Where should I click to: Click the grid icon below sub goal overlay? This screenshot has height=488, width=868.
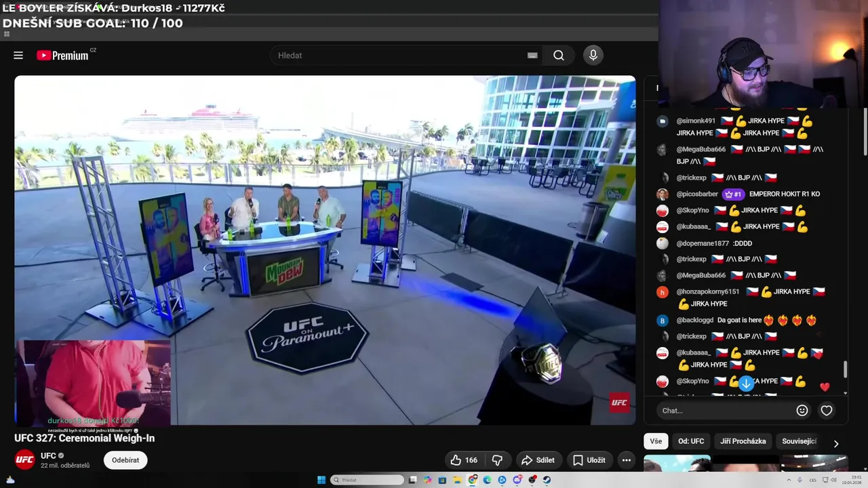pos(7,34)
